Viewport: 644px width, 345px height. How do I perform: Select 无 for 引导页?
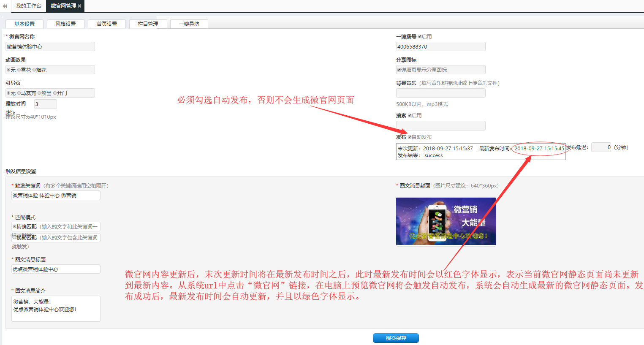tap(8, 93)
